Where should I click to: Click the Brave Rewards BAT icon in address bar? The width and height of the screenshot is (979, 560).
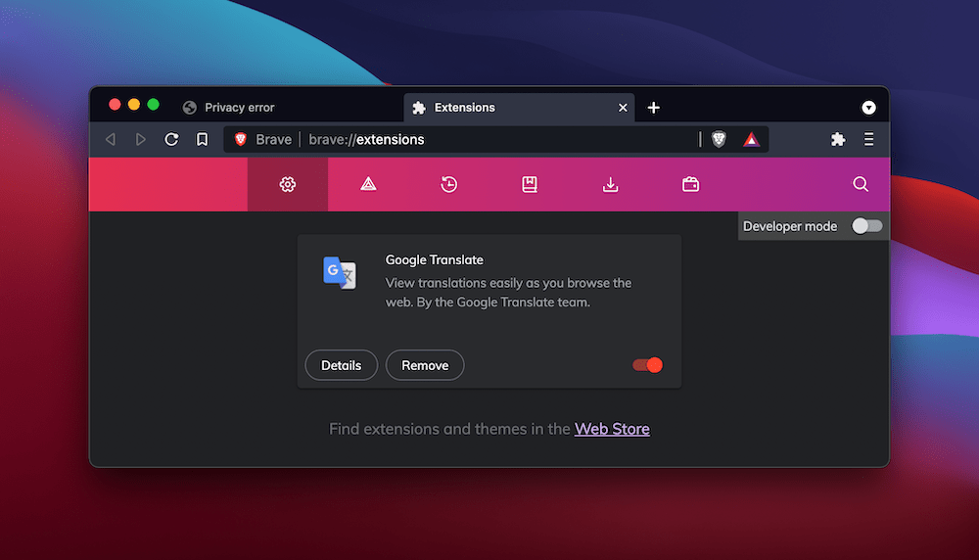tap(751, 139)
